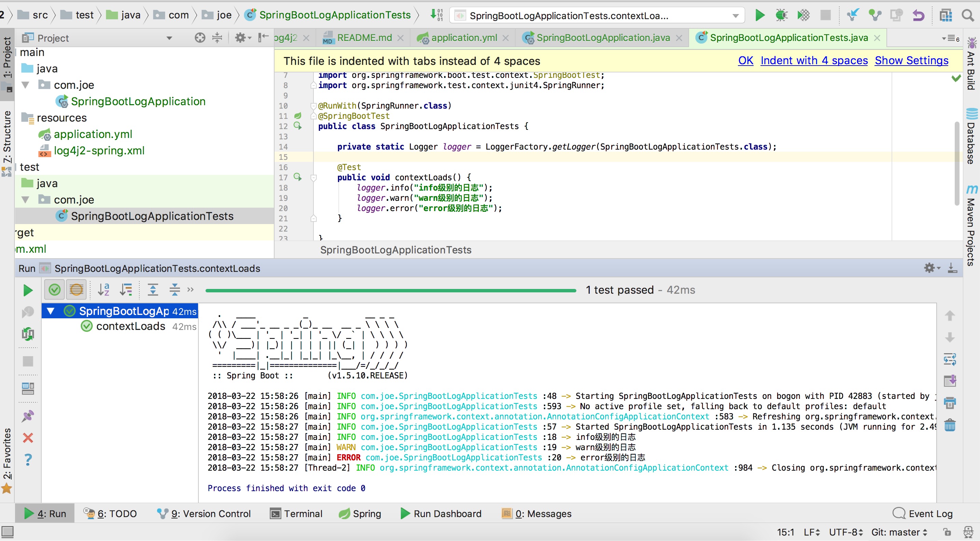Collapse SpringBootLogAp test result node
The height and width of the screenshot is (541, 980).
pos(51,311)
